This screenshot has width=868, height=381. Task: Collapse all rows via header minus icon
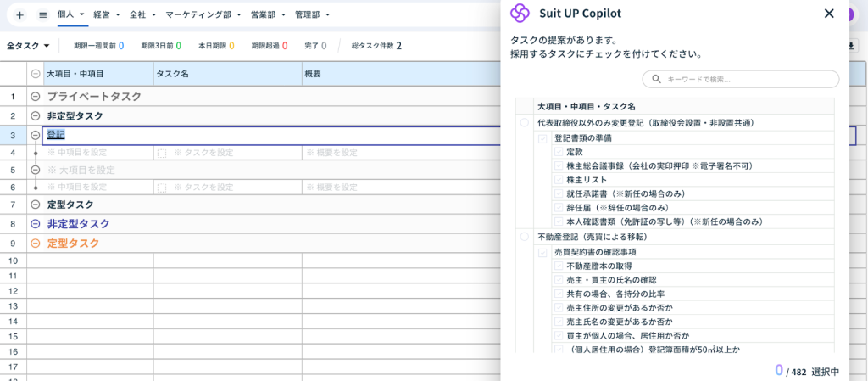click(35, 74)
